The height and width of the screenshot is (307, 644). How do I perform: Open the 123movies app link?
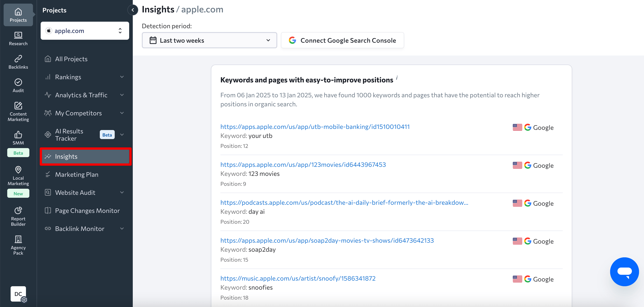pos(303,165)
